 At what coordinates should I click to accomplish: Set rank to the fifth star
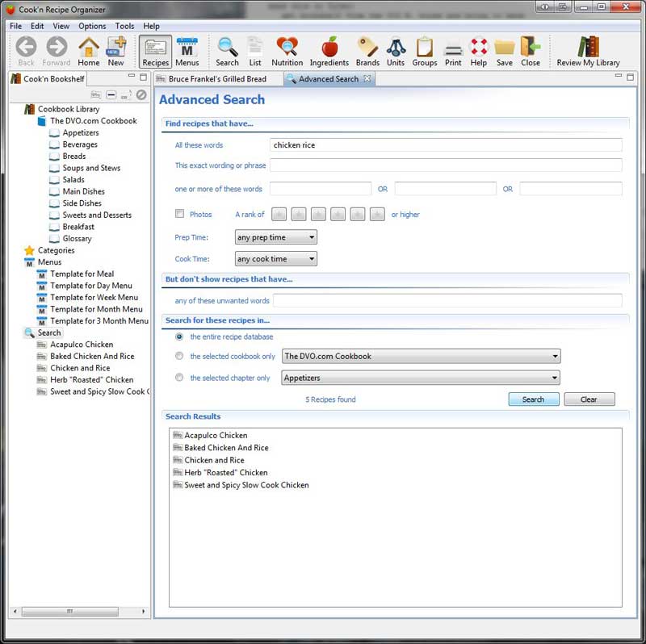tap(358, 214)
